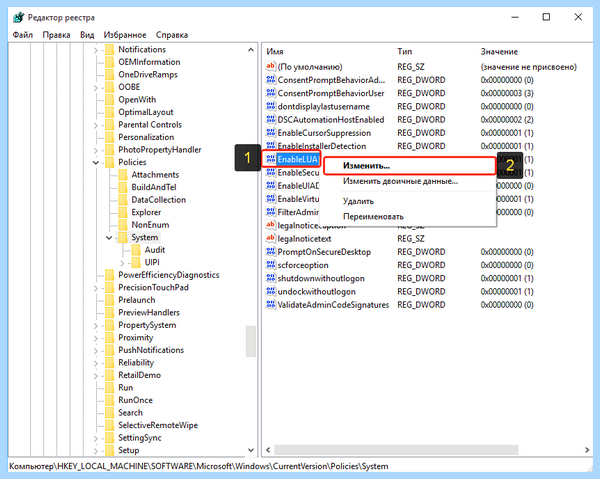This screenshot has height=479, width=600.
Task: Expand the UIPI tree node
Action: [122, 263]
